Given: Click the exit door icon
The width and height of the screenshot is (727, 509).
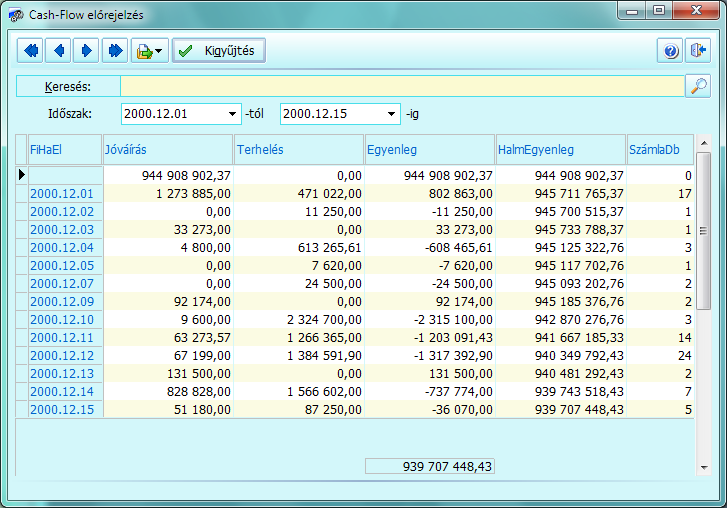Looking at the screenshot, I should point(698,50).
